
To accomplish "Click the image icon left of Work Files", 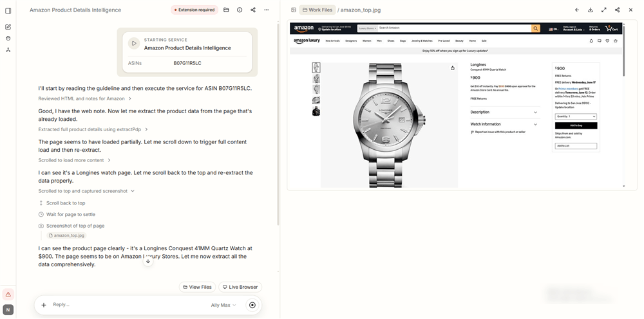I will (293, 10).
